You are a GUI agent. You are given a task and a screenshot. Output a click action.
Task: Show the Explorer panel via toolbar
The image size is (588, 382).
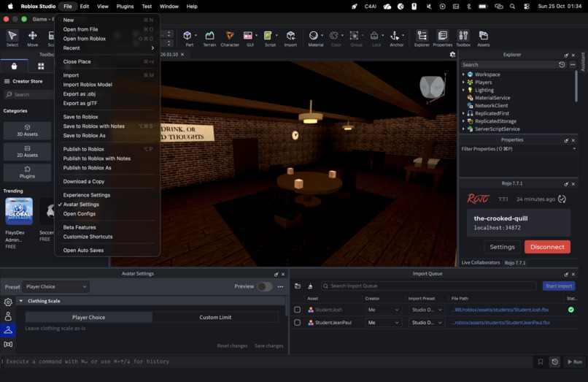pyautogui.click(x=422, y=38)
